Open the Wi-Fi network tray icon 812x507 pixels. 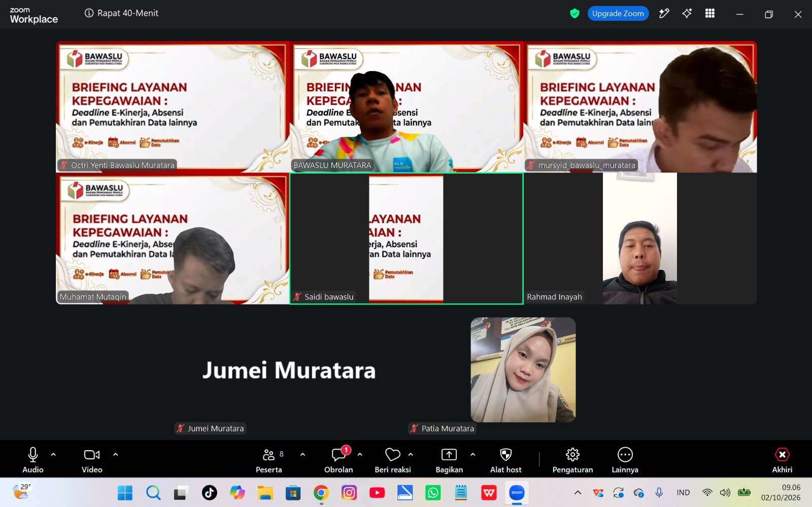[707, 492]
